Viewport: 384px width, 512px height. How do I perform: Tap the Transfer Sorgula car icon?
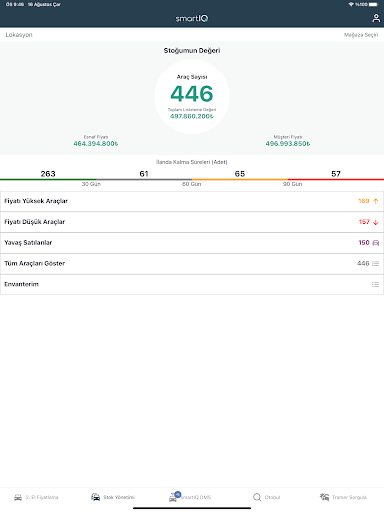point(324,497)
